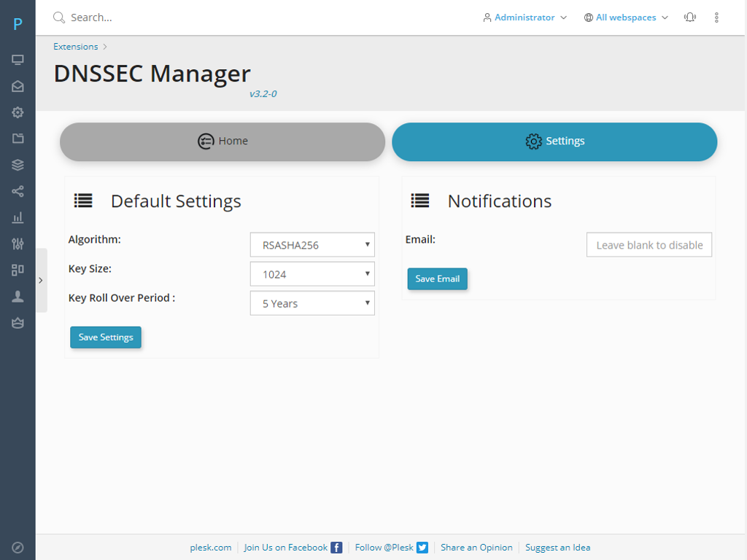Open the share nodes sidebar icon

(18, 192)
